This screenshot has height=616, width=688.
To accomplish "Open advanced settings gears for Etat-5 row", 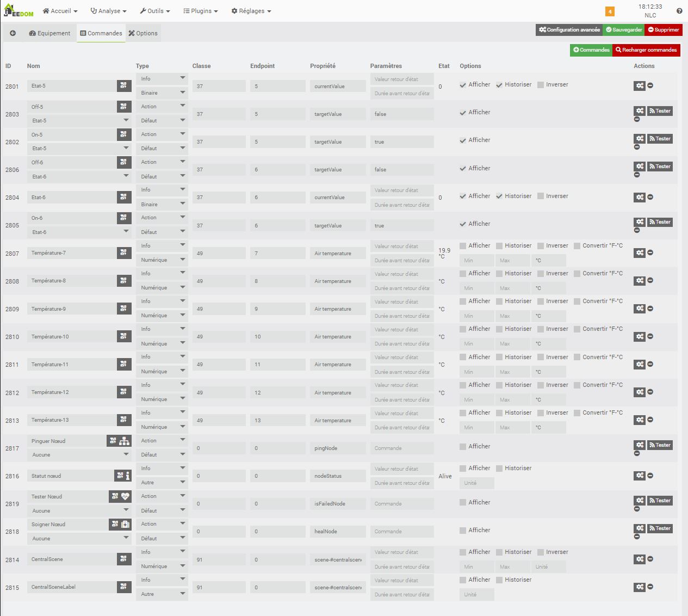I will pyautogui.click(x=640, y=85).
